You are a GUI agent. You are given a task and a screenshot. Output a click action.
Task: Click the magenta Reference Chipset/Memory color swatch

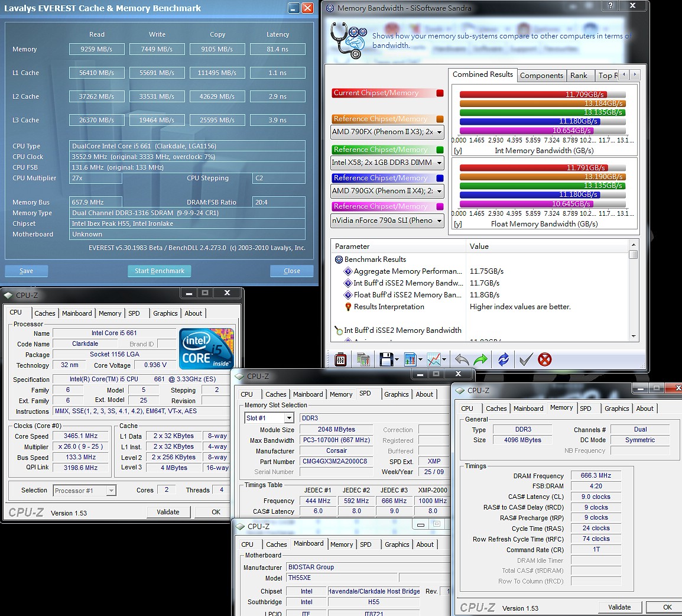click(x=440, y=207)
